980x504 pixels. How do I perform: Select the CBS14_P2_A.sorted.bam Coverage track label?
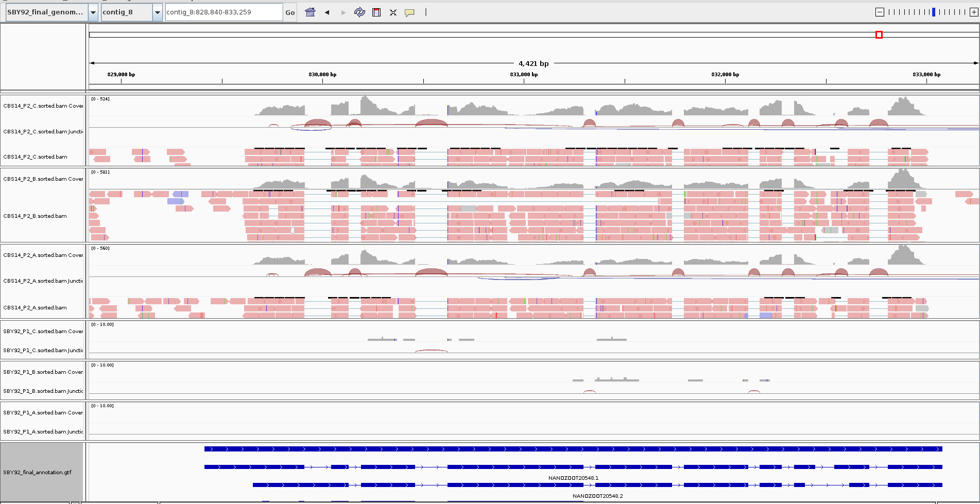[43, 255]
